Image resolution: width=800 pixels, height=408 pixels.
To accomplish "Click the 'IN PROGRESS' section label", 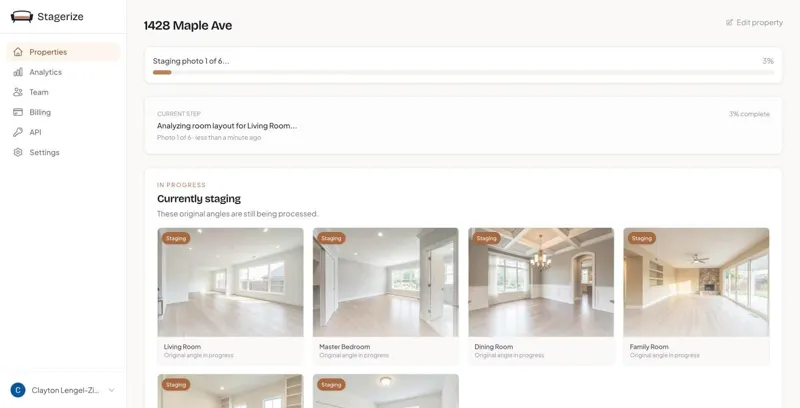I will click(x=181, y=185).
